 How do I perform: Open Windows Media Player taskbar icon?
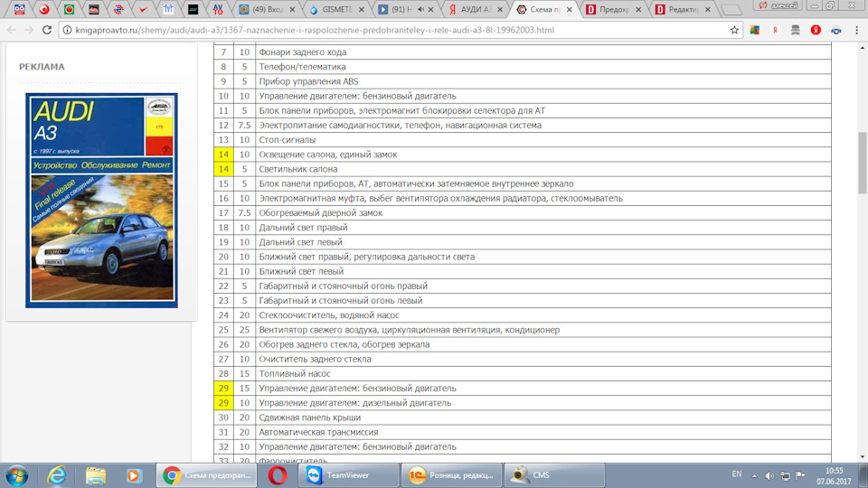tap(134, 475)
